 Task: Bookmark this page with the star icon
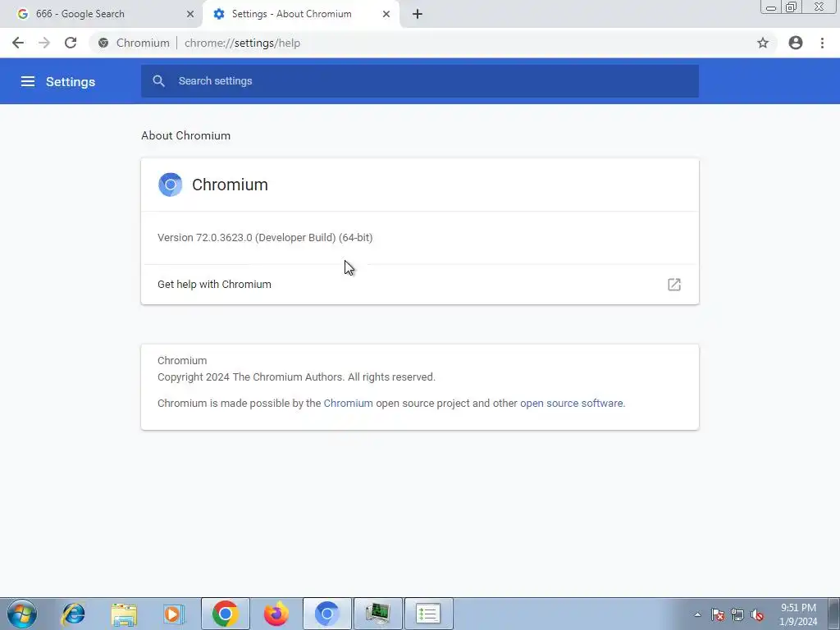point(763,43)
